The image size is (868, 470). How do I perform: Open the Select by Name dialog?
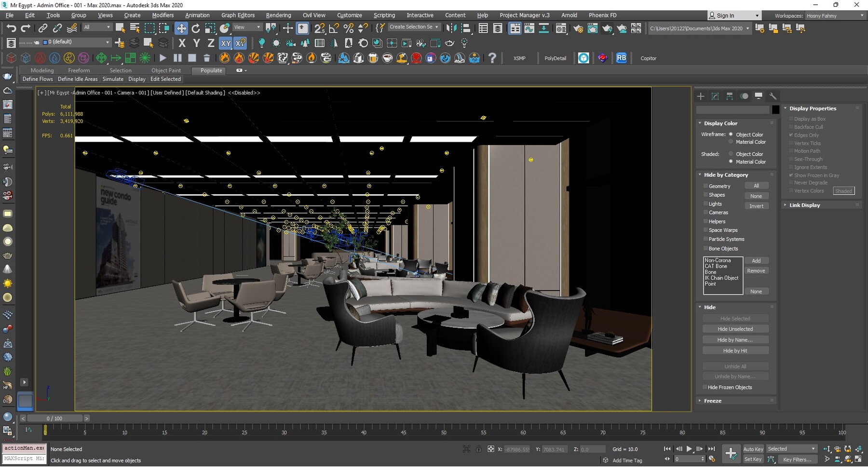pyautogui.click(x=135, y=28)
